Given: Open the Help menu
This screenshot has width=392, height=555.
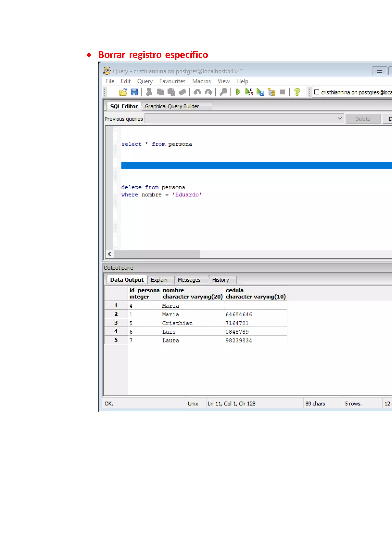Looking at the screenshot, I should coord(242,81).
